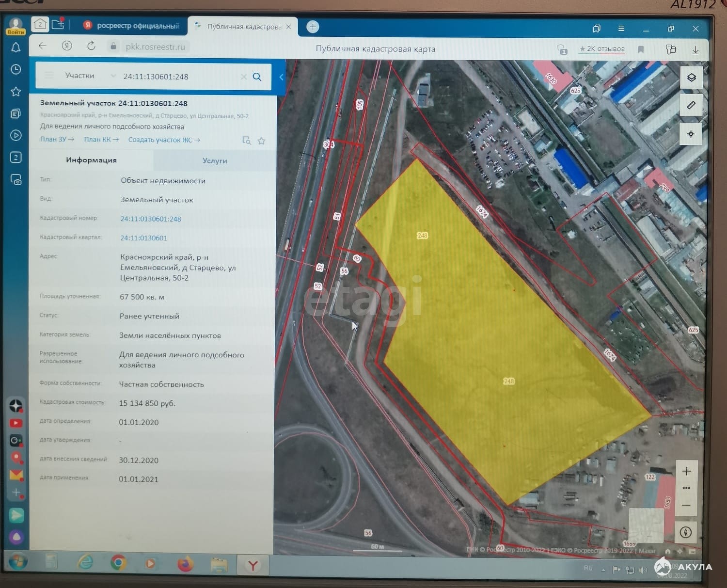
Task: Click the search magnifier icon
Action: click(257, 77)
